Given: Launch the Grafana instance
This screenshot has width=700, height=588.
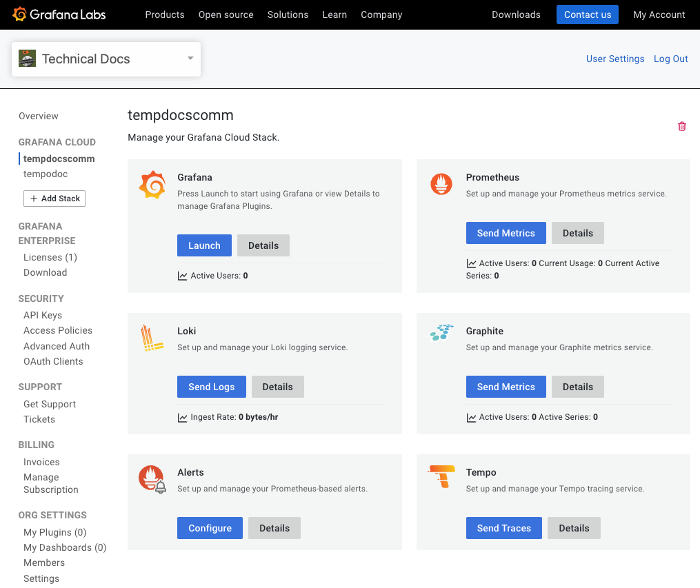Looking at the screenshot, I should (204, 245).
